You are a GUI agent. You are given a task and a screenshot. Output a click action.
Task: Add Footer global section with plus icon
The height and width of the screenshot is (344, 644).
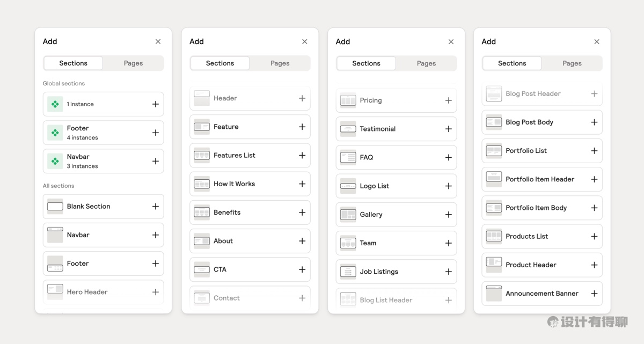[155, 133]
